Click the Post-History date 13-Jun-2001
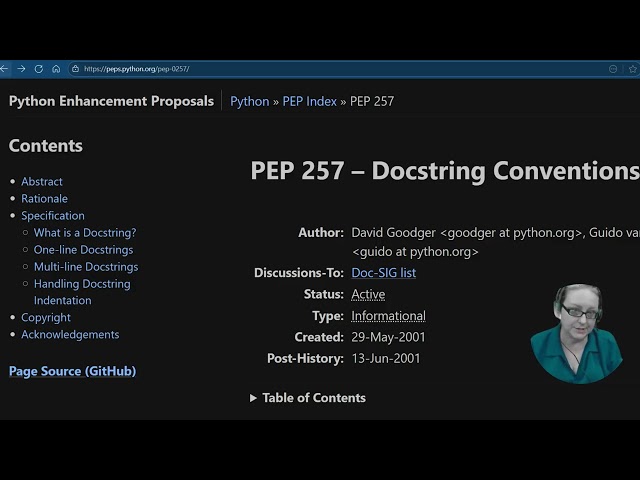This screenshot has width=640, height=480. 386,358
